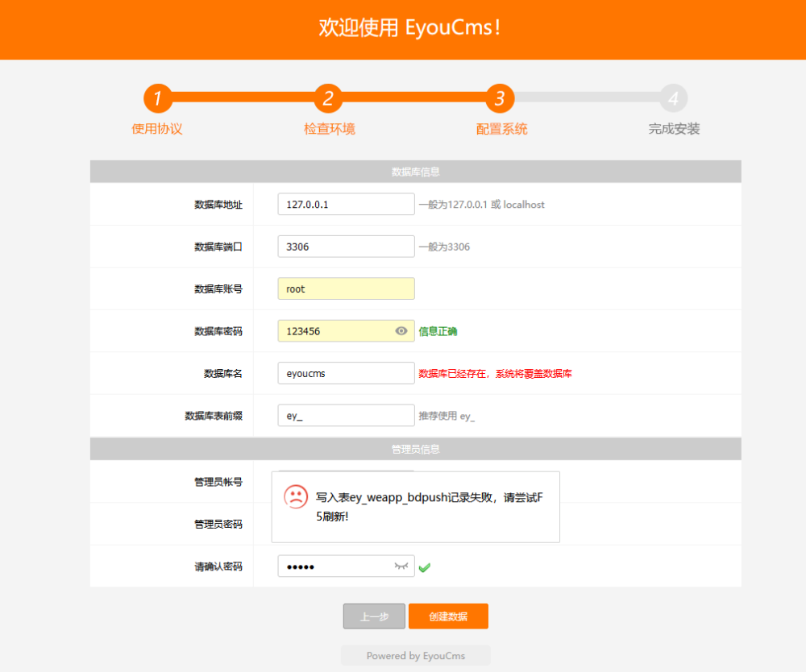Image resolution: width=806 pixels, height=672 pixels.
Task: Focus the database password field 123456
Action: [346, 331]
